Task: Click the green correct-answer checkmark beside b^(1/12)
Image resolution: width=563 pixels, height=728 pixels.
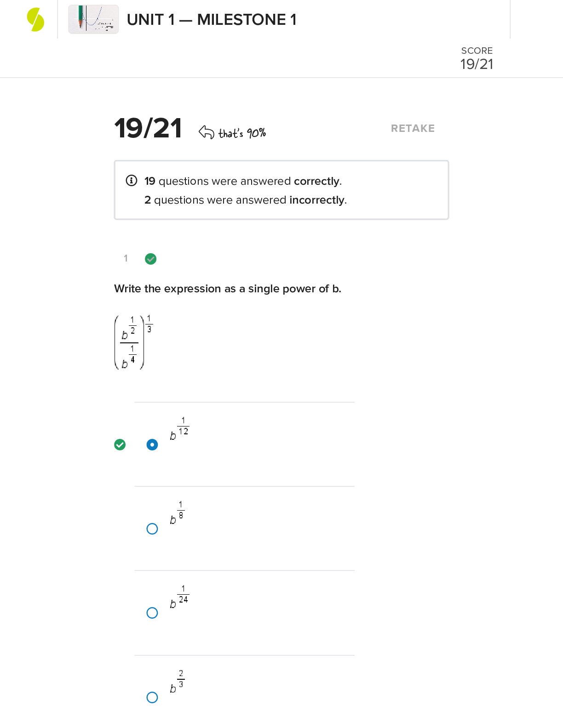Action: (x=120, y=444)
